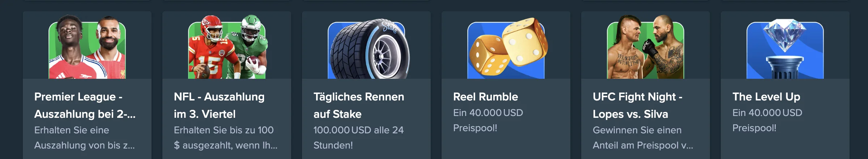Click 'Erhalten Sie bis zu 100 $ ausgezahlt' description
The height and width of the screenshot is (159, 868).
point(226,138)
